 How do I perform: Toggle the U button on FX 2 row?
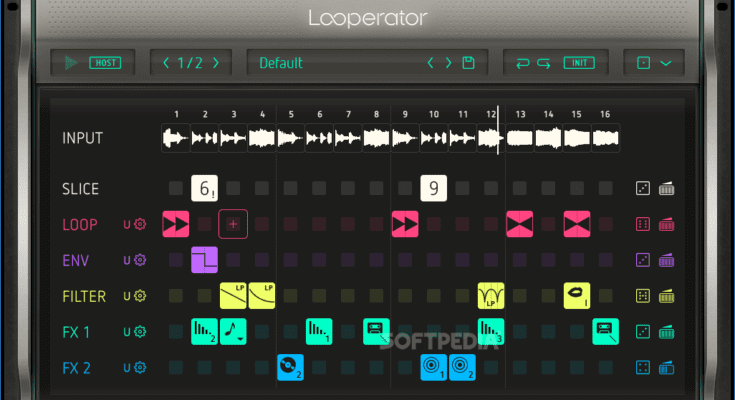127,368
